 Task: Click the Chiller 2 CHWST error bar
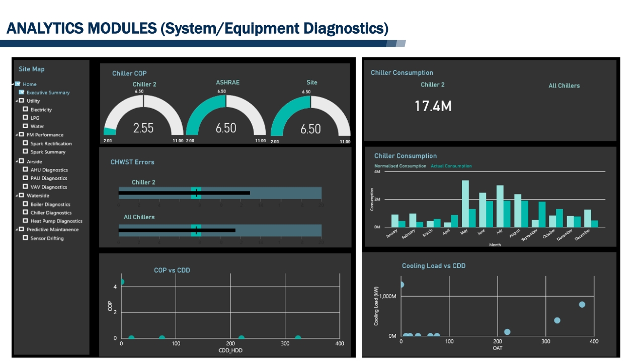tap(184, 193)
